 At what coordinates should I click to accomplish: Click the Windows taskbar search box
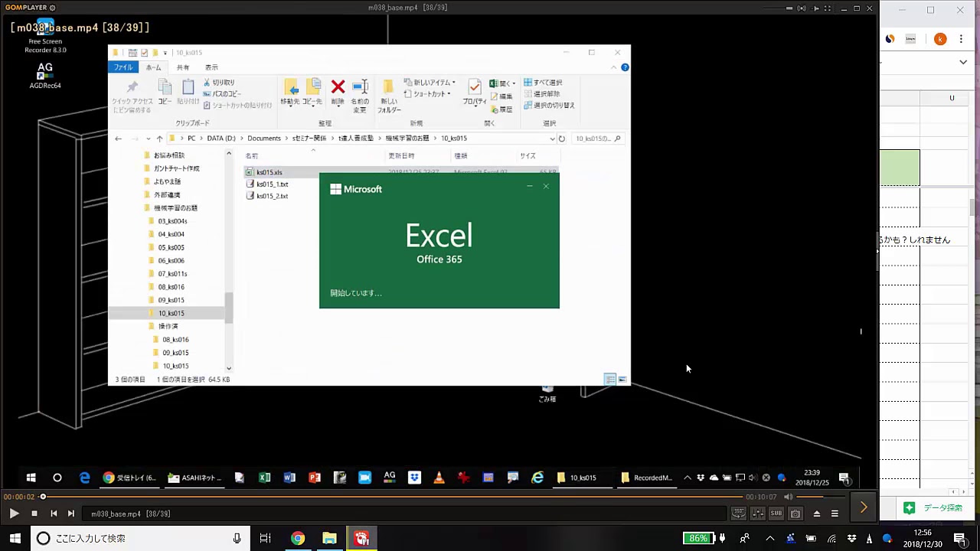(x=138, y=538)
